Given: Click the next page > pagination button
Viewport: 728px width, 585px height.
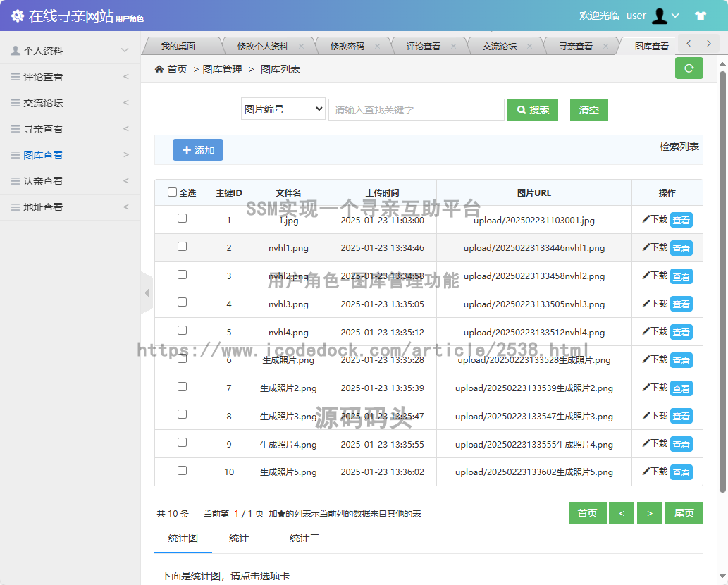Looking at the screenshot, I should (650, 512).
